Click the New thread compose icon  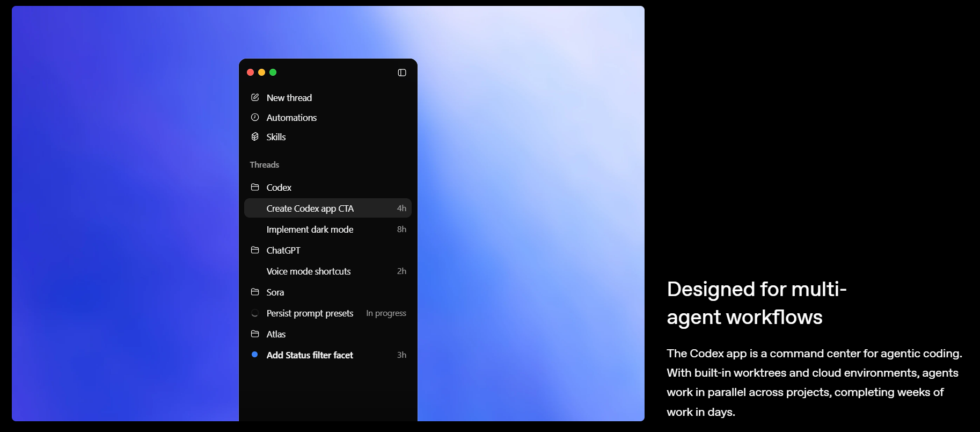coord(255,97)
